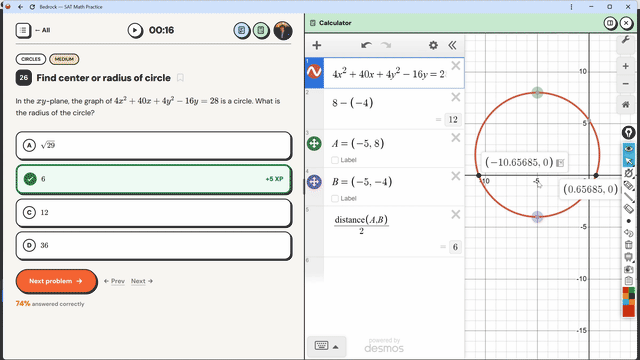This screenshot has width=640, height=360.
Task: Undo the last calculator edit
Action: (366, 45)
